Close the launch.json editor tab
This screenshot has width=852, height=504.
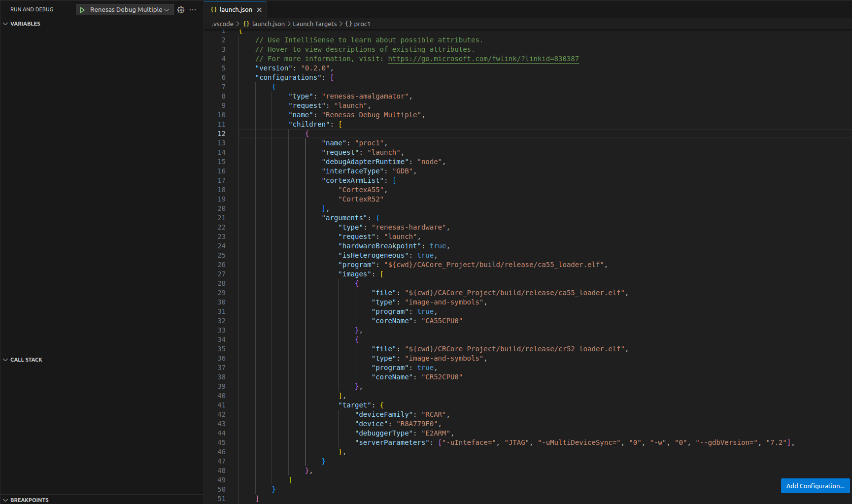(x=259, y=10)
